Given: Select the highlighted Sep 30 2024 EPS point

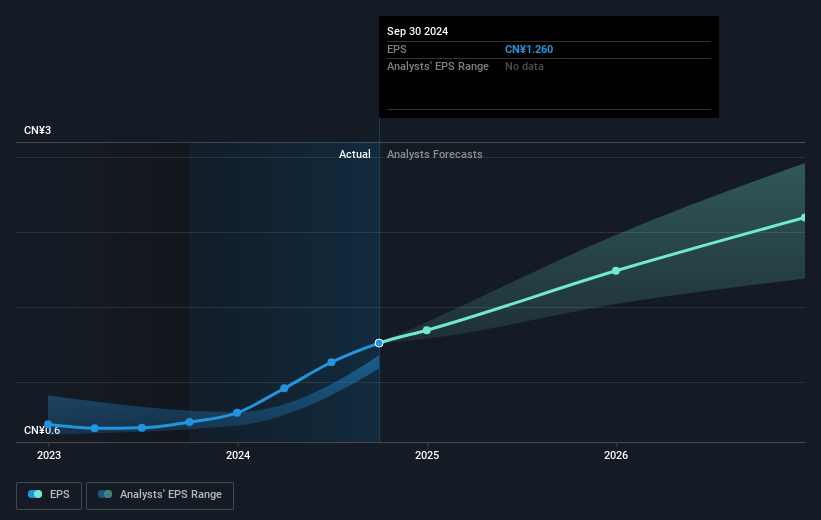Looking at the screenshot, I should pos(379,343).
